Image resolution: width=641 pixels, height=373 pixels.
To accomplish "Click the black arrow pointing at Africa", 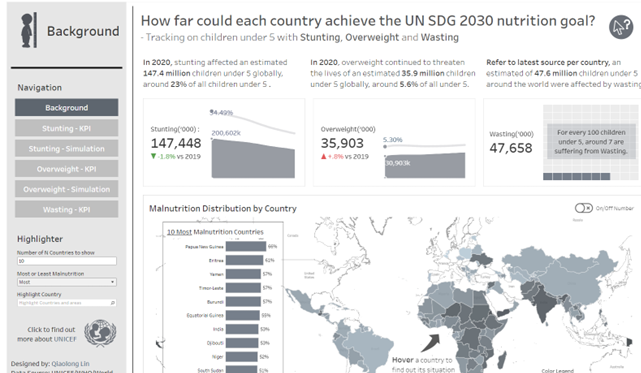I will click(x=431, y=342).
